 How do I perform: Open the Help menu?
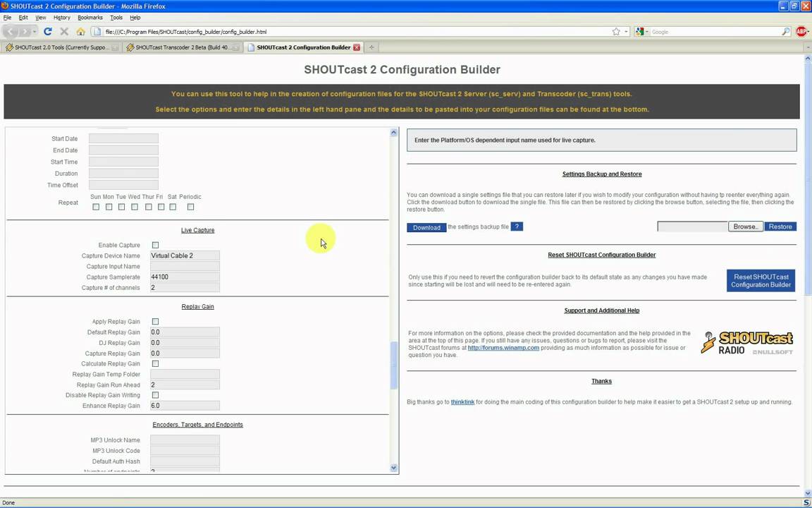(x=135, y=18)
